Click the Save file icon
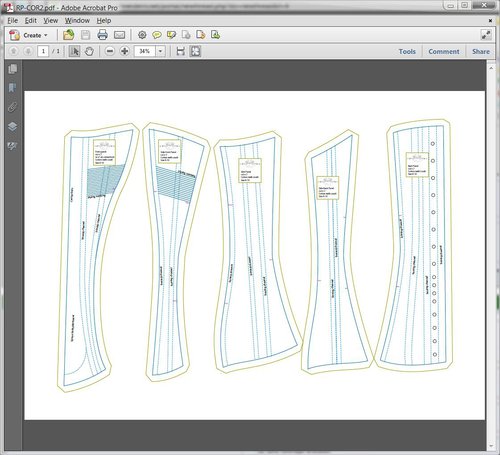The width and height of the screenshot is (500, 455). click(86, 35)
